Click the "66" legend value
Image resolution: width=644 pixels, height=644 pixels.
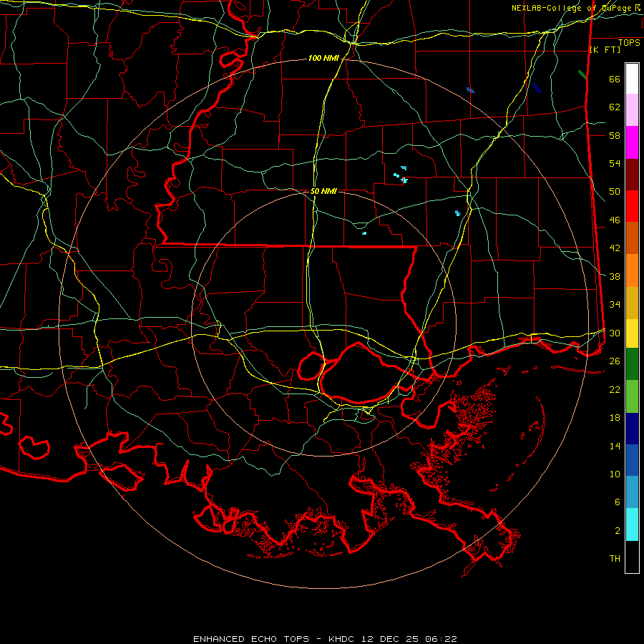[615, 79]
